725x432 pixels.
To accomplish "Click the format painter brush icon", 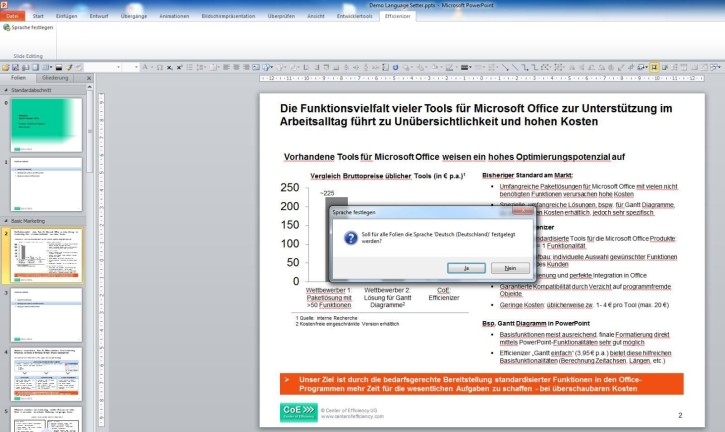I will point(69,68).
